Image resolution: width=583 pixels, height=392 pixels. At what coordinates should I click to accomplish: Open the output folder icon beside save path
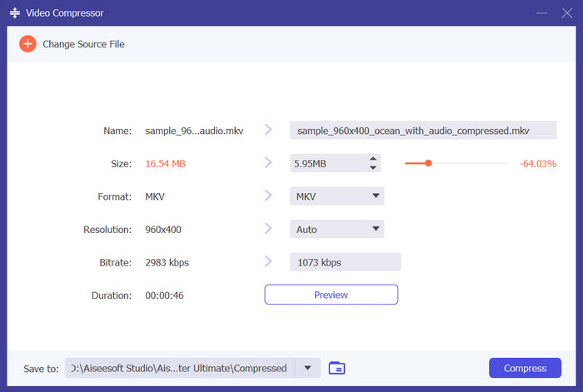click(336, 368)
